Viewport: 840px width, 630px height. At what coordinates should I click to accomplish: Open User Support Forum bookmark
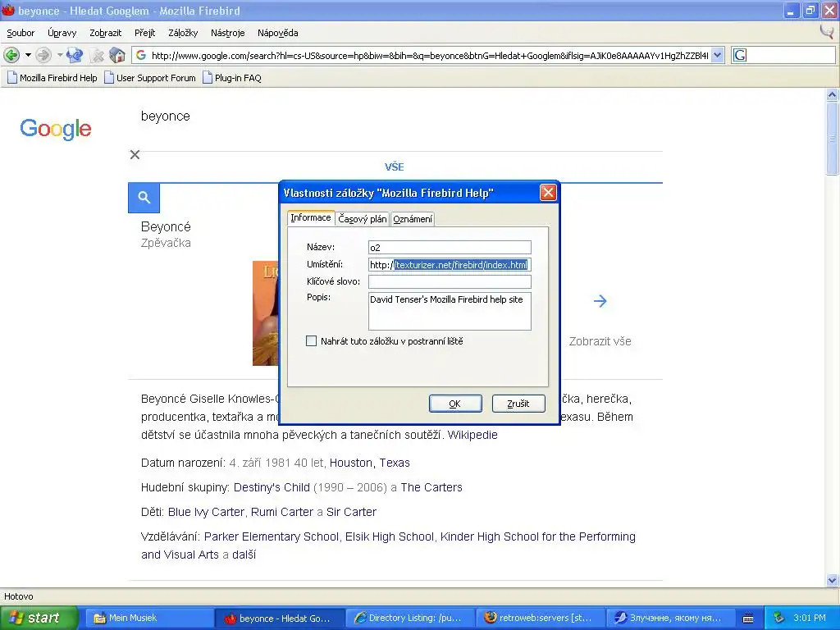150,78
